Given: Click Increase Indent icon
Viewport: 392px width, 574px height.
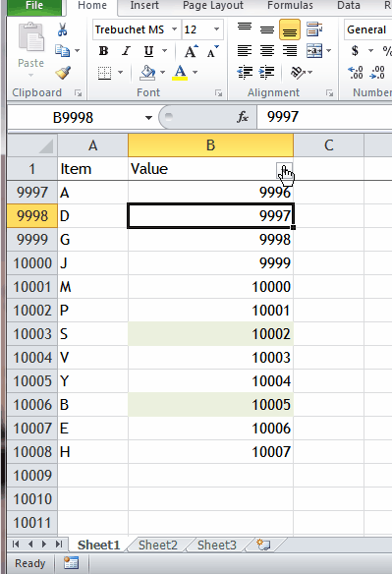Looking at the screenshot, I should (267, 72).
